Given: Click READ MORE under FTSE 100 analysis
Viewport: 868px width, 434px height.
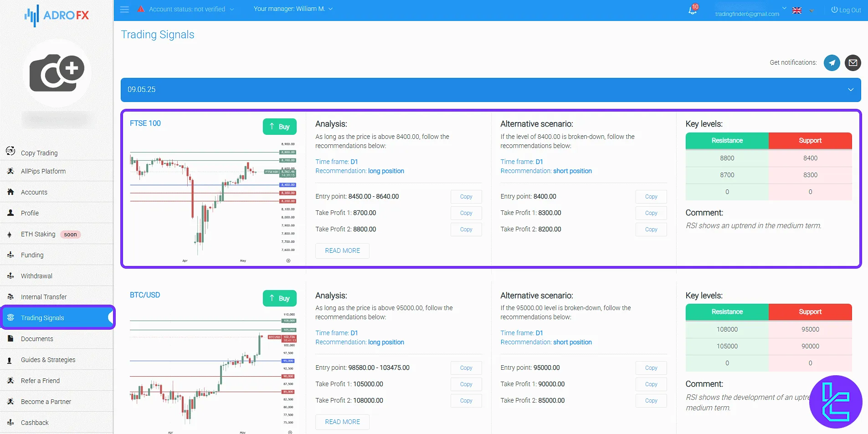Looking at the screenshot, I should 342,251.
